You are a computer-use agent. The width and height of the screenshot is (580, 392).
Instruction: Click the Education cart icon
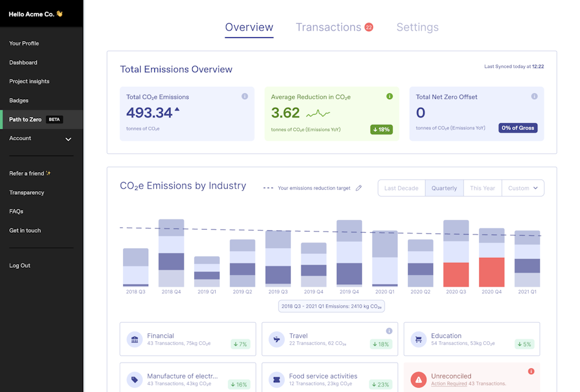(419, 339)
